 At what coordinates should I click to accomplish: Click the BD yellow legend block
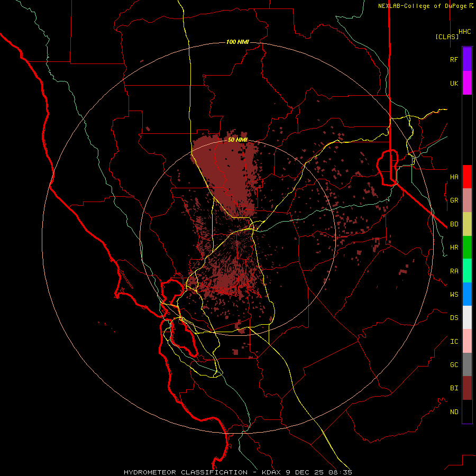(467, 224)
